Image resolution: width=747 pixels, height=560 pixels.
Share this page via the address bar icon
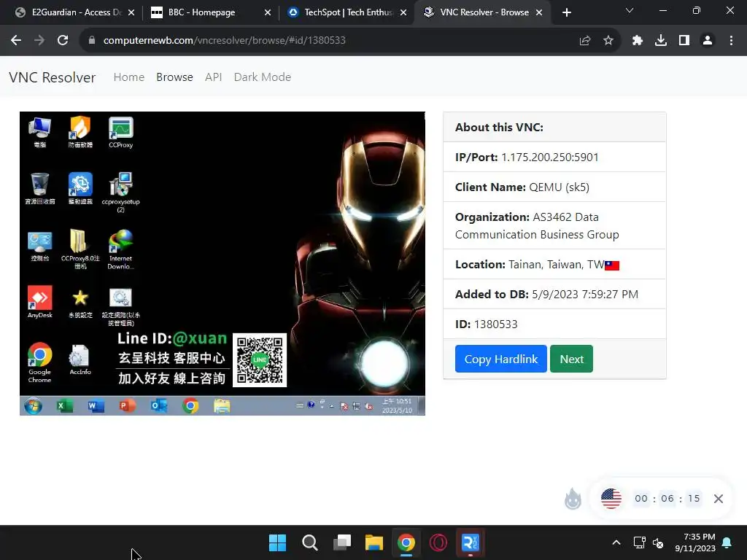click(x=585, y=41)
